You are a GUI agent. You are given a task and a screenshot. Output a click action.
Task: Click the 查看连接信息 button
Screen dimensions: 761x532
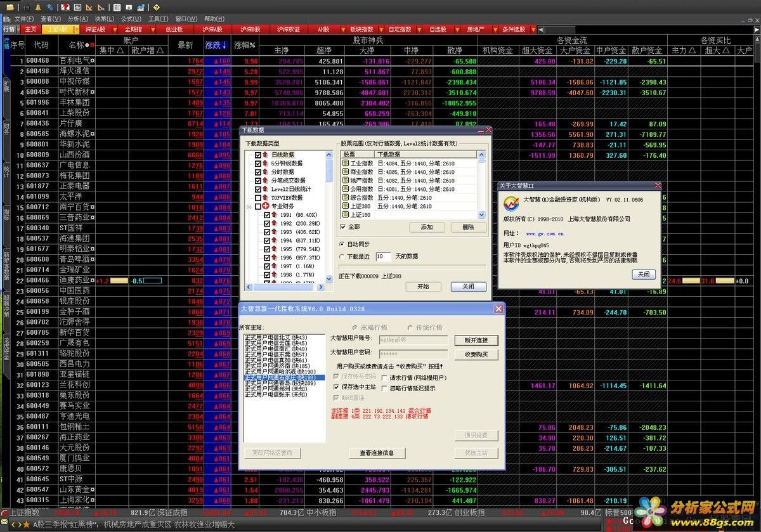(x=377, y=453)
